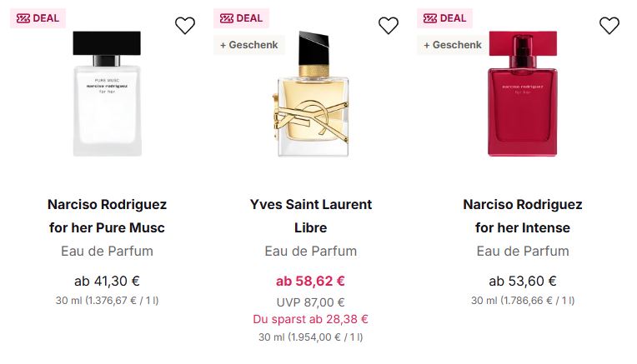Click the ab 58,62 € sale price
Screen dimensions: 637x364
point(310,282)
